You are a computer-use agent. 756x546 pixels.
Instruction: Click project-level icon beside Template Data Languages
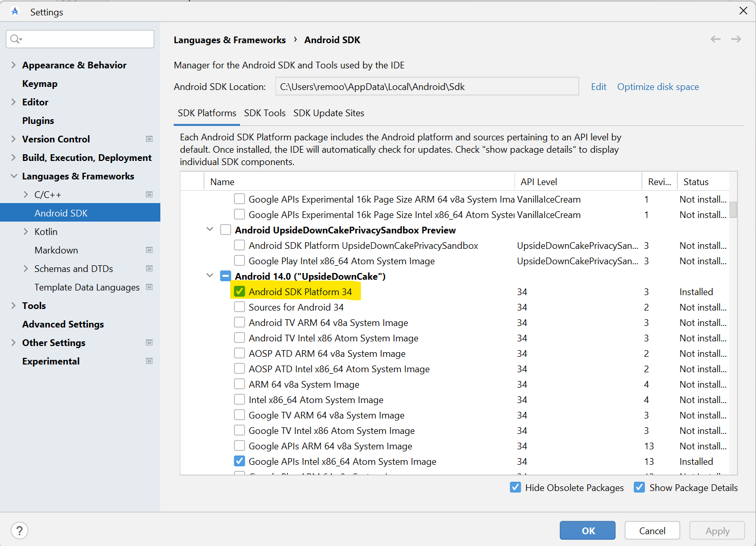tap(150, 287)
